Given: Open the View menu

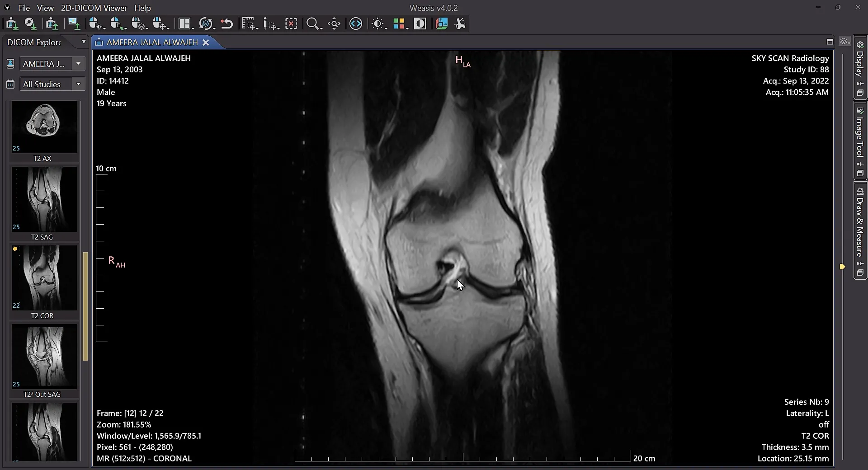Looking at the screenshot, I should pyautogui.click(x=45, y=8).
